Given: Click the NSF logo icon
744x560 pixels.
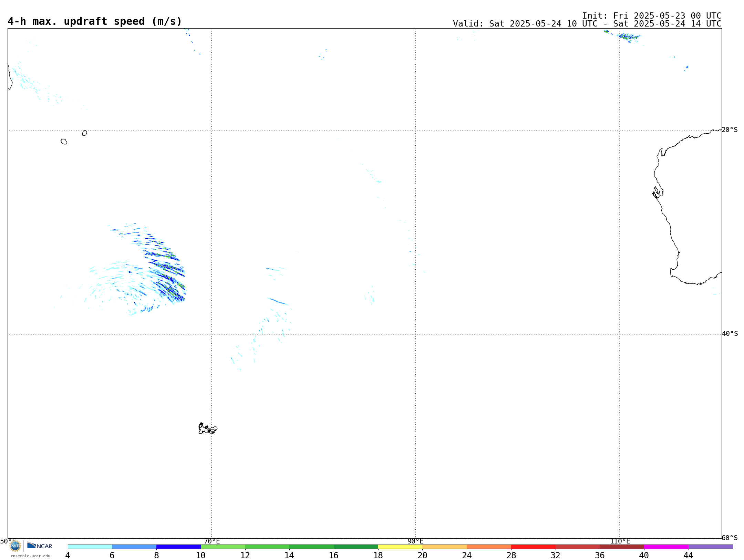Looking at the screenshot, I should (x=15, y=546).
